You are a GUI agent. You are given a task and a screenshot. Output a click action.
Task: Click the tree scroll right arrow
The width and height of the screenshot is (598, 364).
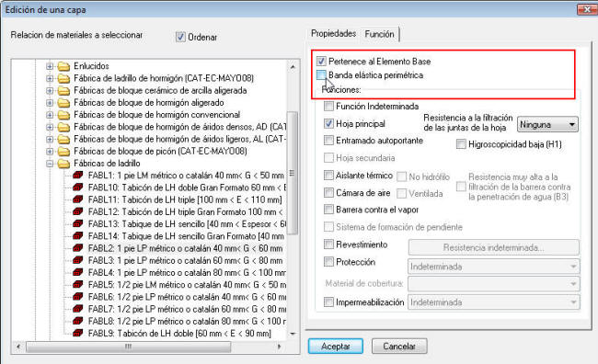(x=279, y=347)
